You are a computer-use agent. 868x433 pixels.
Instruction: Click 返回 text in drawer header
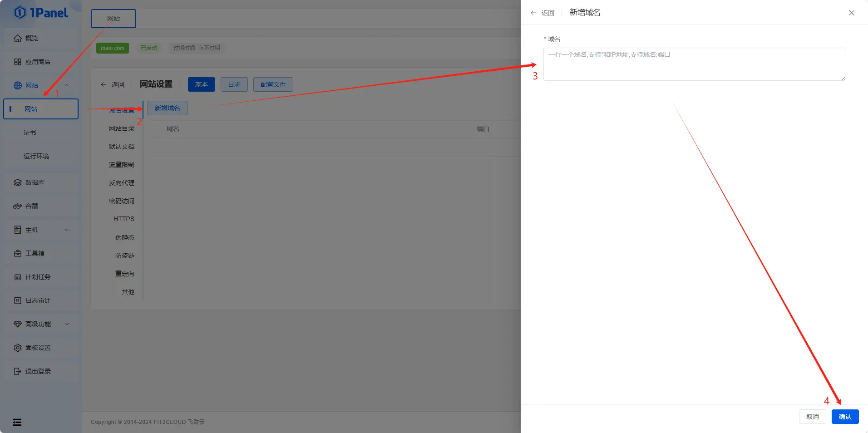click(x=548, y=13)
